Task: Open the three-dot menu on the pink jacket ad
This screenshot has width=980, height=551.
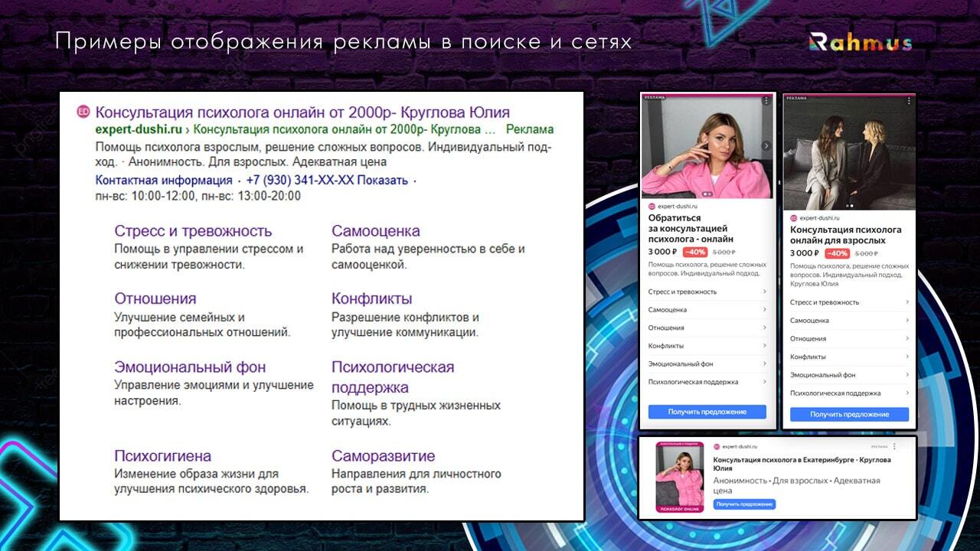Action: pyautogui.click(x=766, y=101)
